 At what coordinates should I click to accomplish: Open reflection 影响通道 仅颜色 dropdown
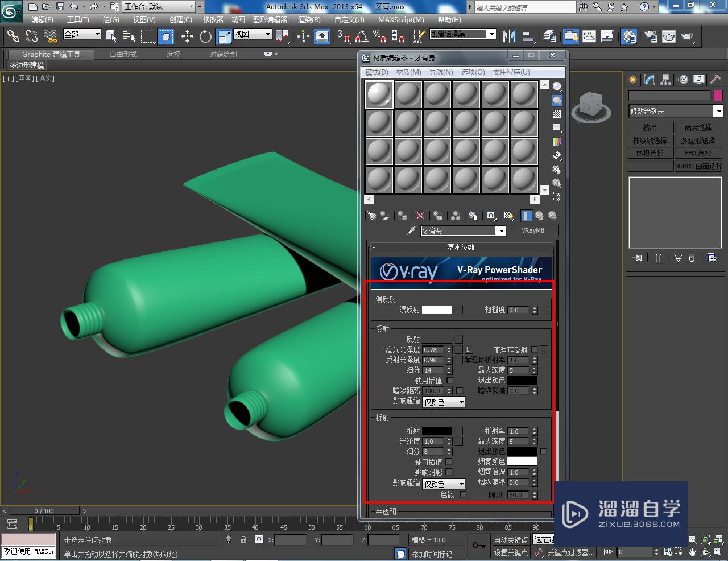click(444, 402)
